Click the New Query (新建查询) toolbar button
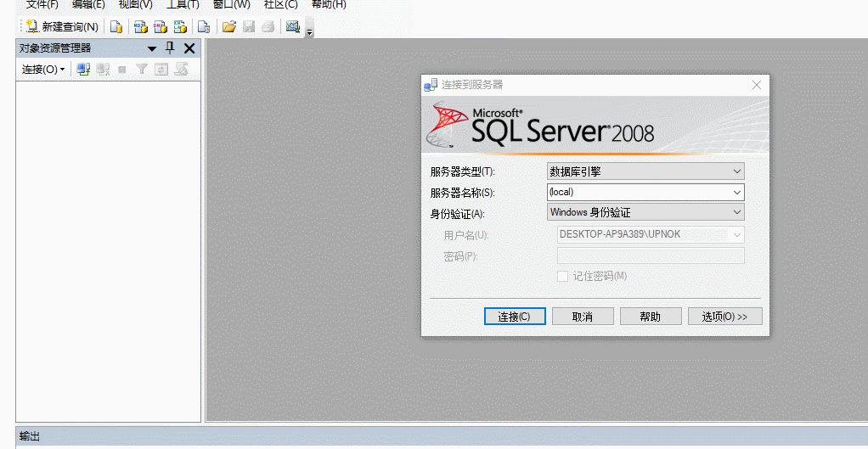The height and width of the screenshot is (449, 868). point(62,26)
